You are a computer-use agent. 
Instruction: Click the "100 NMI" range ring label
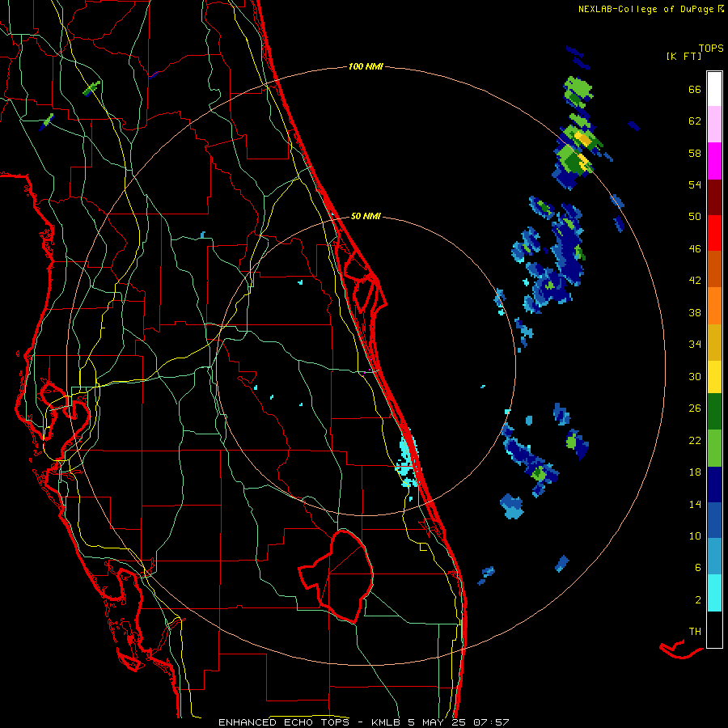(366, 67)
